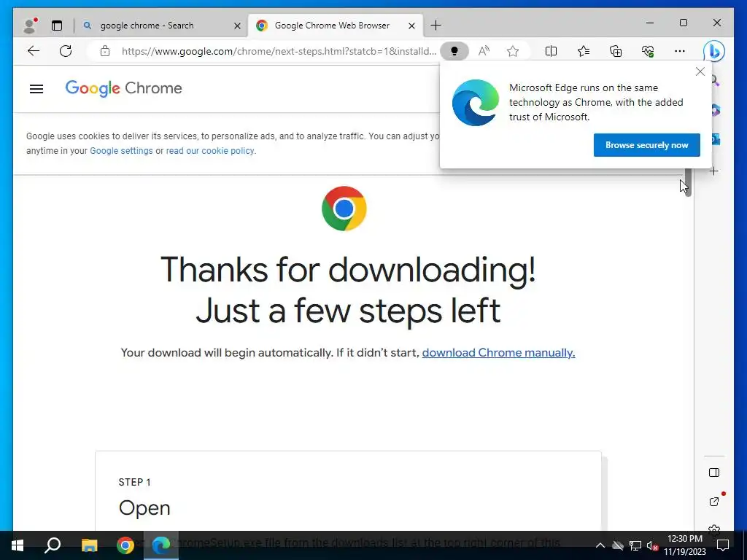Image resolution: width=747 pixels, height=560 pixels.
Task: Open Bing Copilot sidebar icon
Action: coord(714,51)
